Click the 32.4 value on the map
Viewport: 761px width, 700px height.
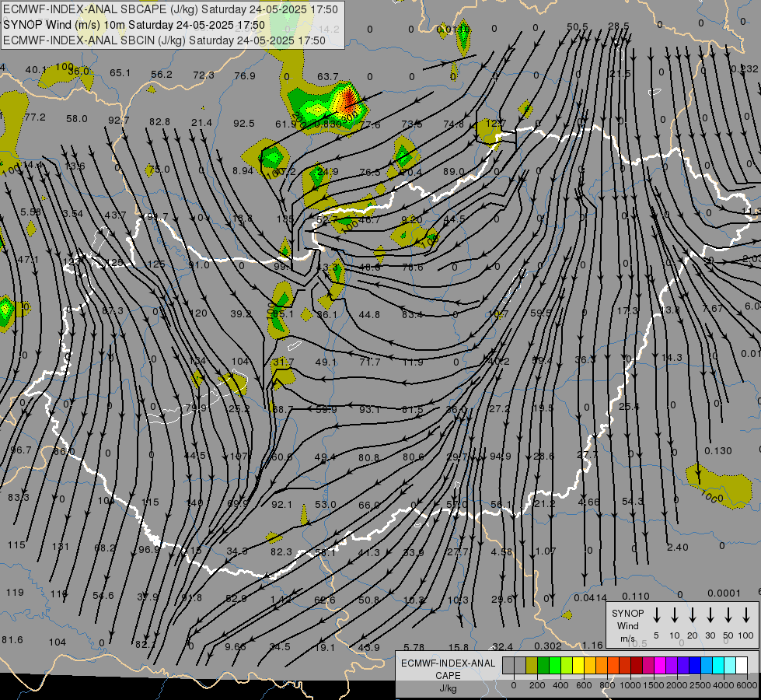(502, 646)
